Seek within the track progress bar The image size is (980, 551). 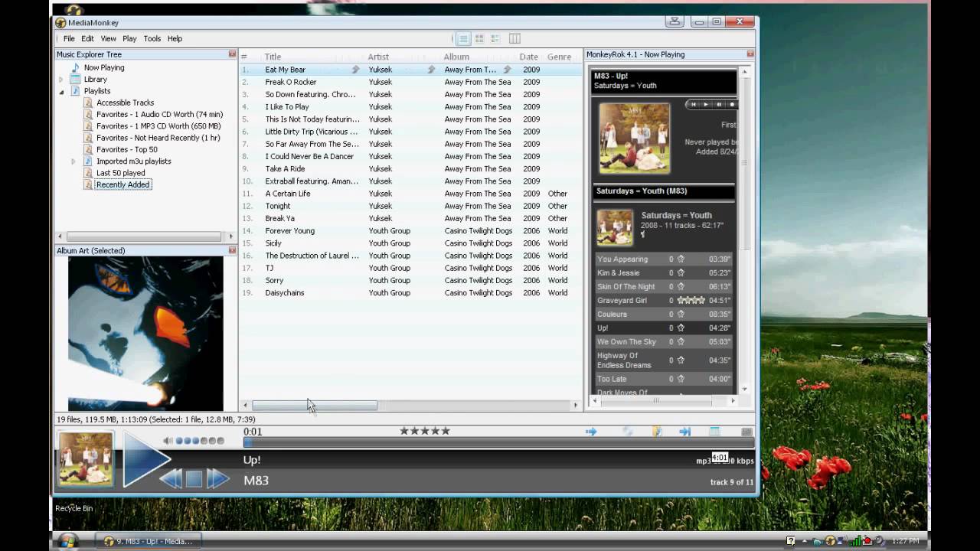point(498,442)
